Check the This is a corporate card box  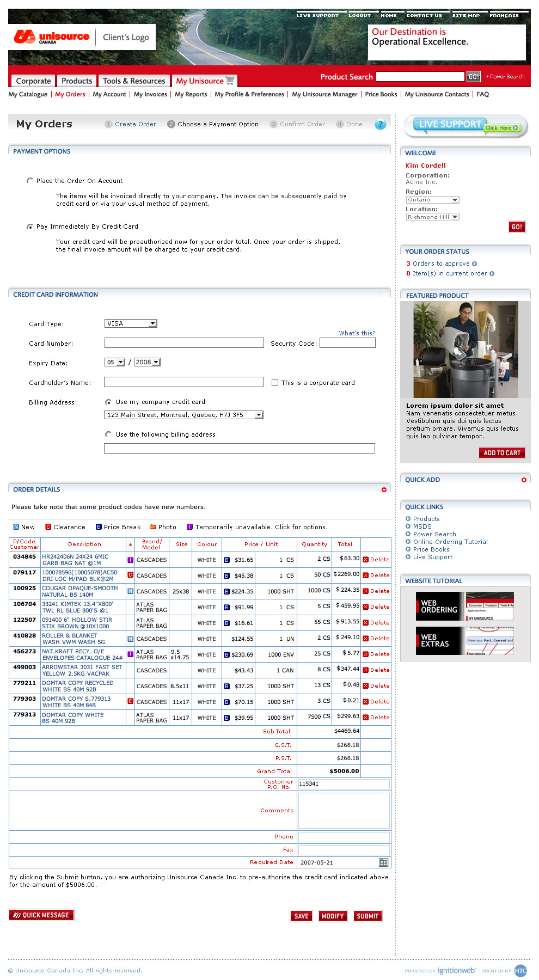pos(275,383)
